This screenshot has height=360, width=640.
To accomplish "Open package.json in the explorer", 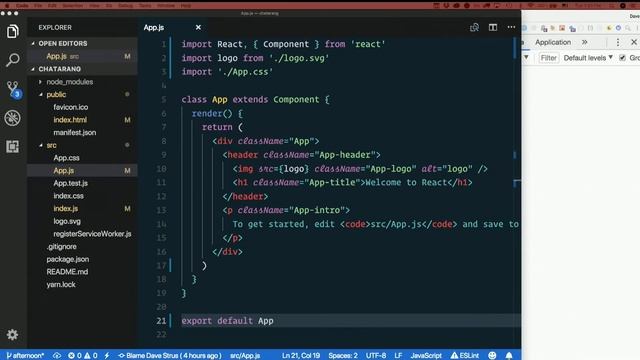I will pos(68,259).
